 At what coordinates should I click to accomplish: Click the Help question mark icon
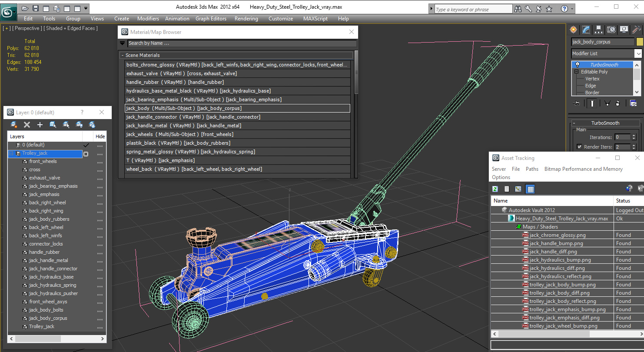pyautogui.click(x=564, y=9)
